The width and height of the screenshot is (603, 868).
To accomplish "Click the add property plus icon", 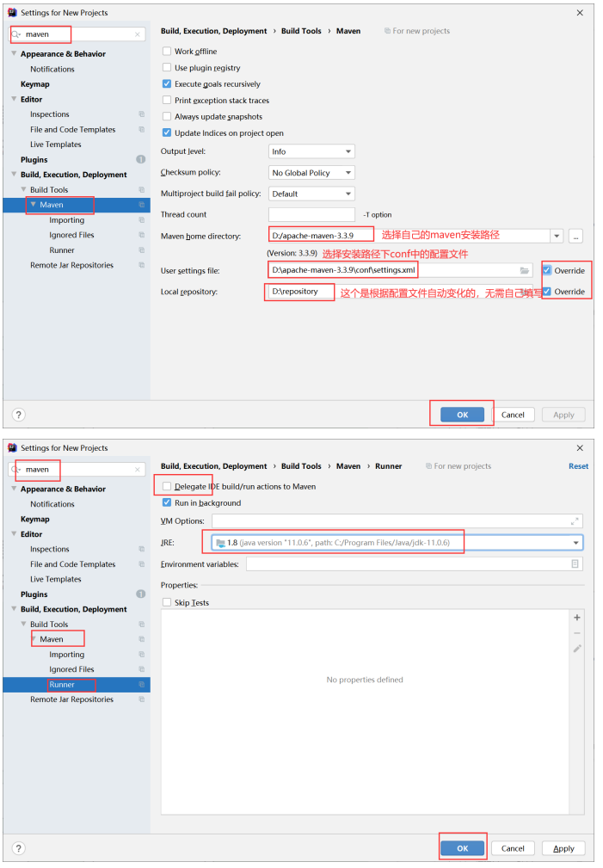I will click(x=577, y=617).
